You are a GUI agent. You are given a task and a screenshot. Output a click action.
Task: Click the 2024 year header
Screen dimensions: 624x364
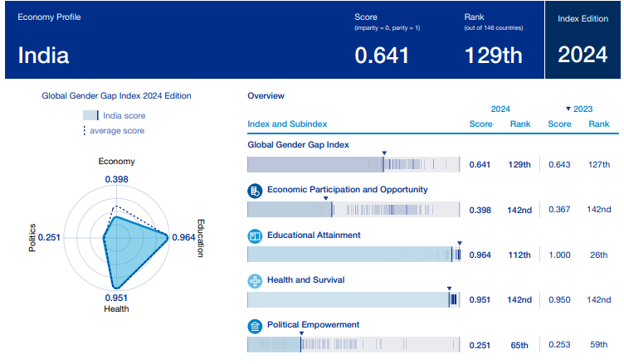(500, 109)
